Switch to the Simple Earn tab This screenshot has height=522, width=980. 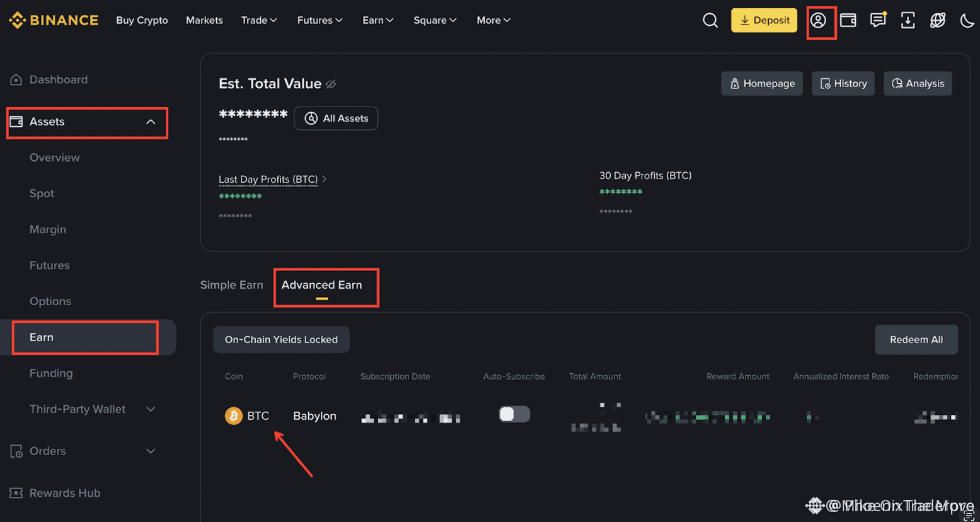231,285
